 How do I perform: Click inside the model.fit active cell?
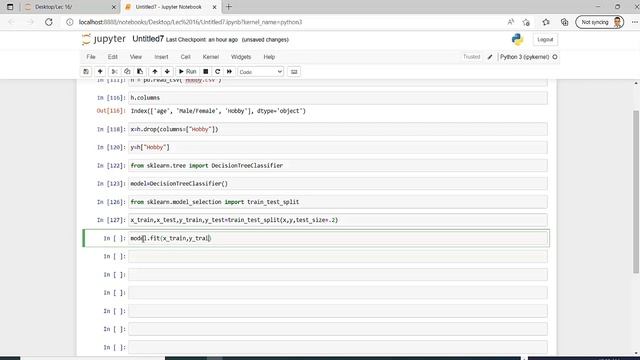(x=338, y=238)
